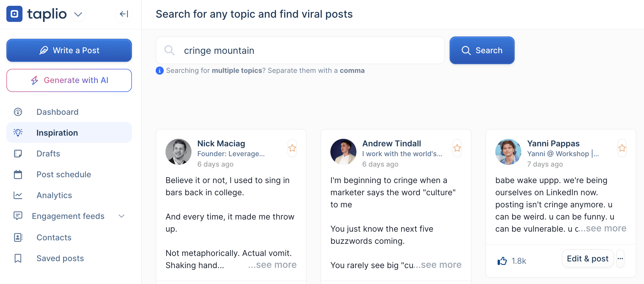Click the info icon below the search field
This screenshot has width=644, height=284.
(x=160, y=71)
